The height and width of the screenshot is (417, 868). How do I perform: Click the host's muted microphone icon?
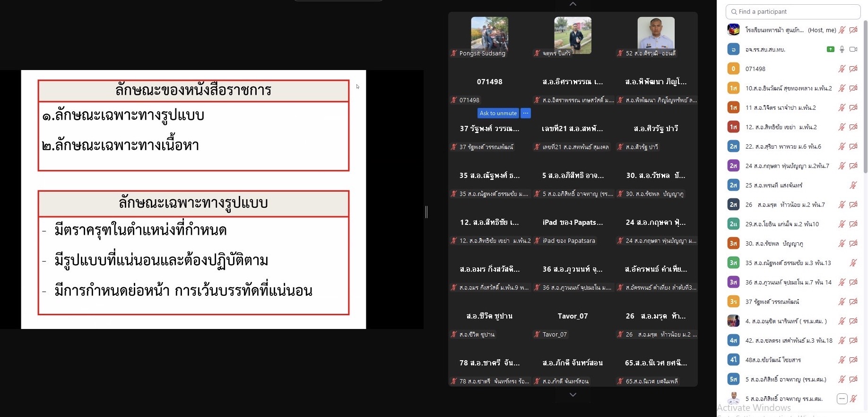(x=842, y=30)
